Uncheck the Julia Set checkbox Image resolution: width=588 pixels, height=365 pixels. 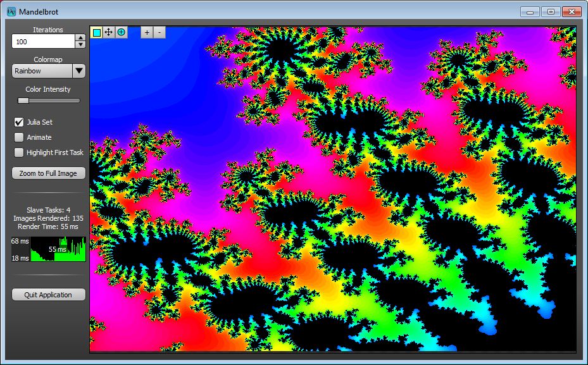(19, 122)
